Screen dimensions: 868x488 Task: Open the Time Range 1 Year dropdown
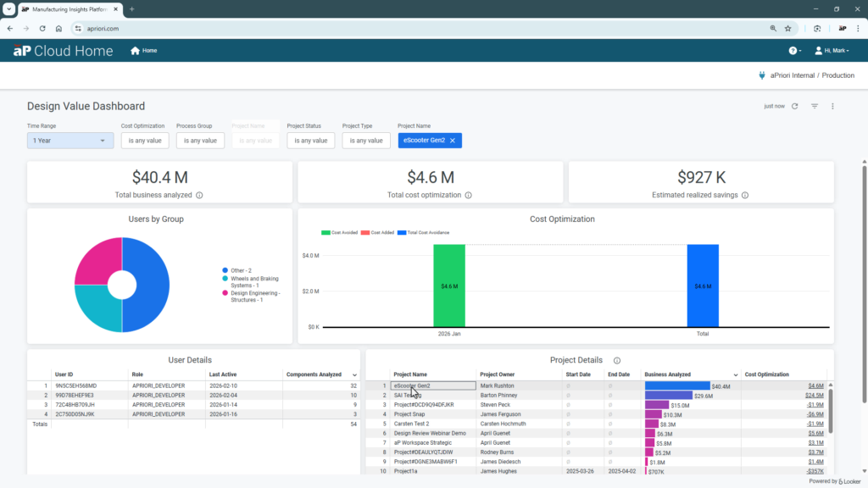(x=70, y=140)
